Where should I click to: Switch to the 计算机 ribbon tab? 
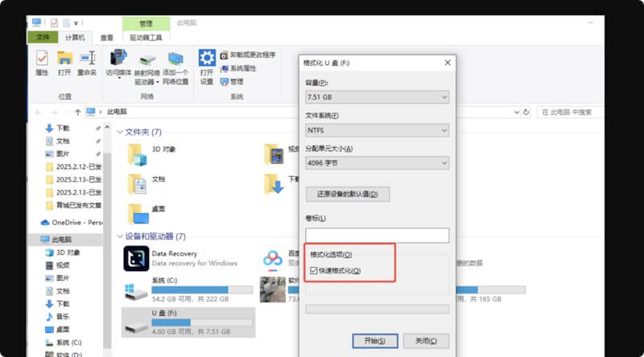click(x=75, y=37)
